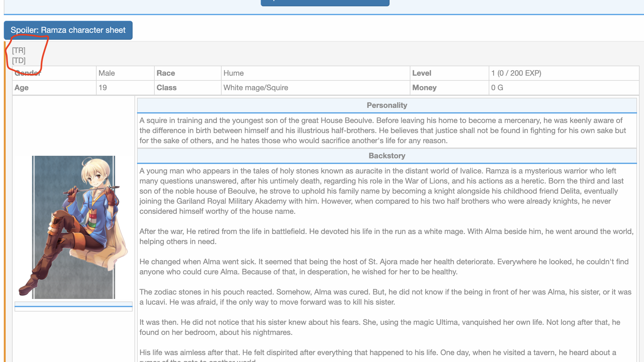Screen dimensions: 644x362
Task: Click the personality paragraph about House Beoulve
Action: point(382,131)
